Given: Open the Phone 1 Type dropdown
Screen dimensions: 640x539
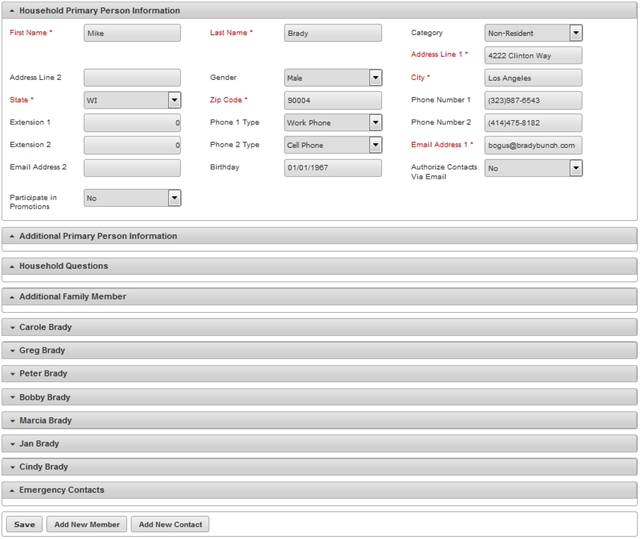Looking at the screenshot, I should point(333,122).
